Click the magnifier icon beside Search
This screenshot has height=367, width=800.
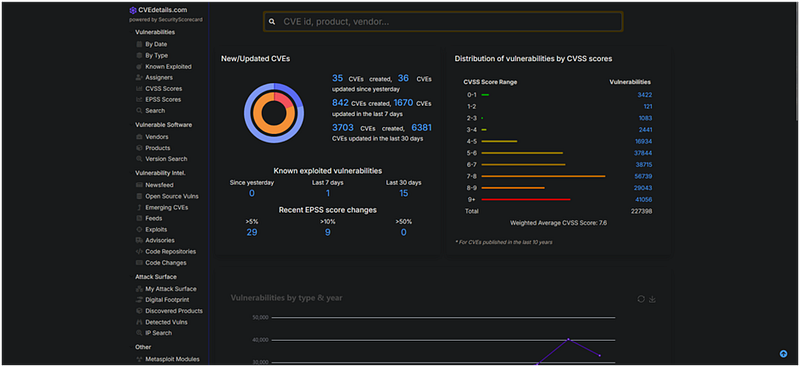click(139, 111)
